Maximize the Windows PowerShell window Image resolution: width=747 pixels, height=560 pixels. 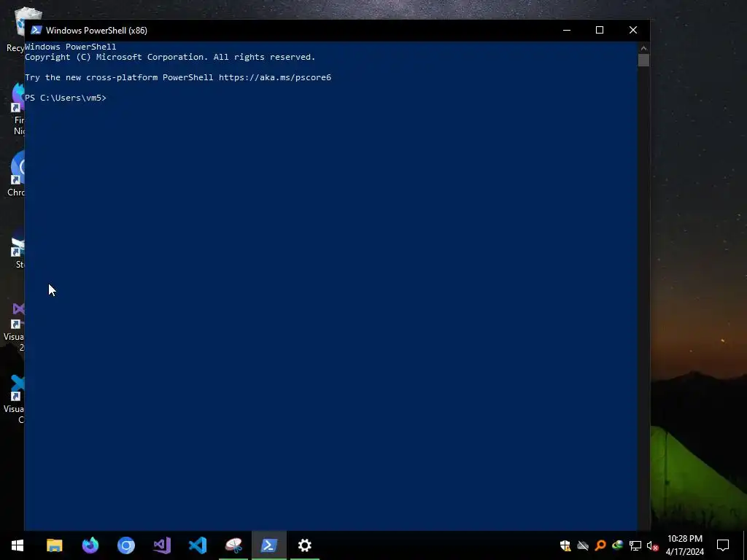600,30
